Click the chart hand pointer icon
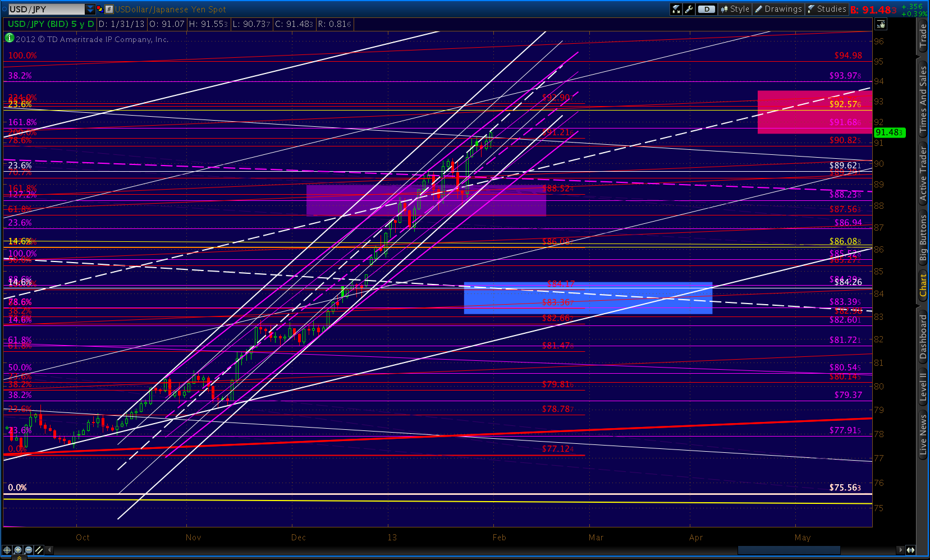The image size is (930, 560). coord(881,24)
